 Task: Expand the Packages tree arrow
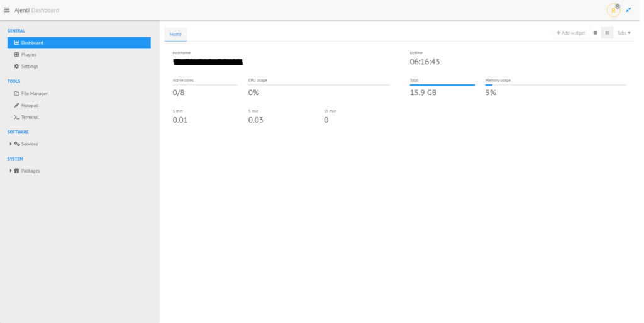(11, 171)
